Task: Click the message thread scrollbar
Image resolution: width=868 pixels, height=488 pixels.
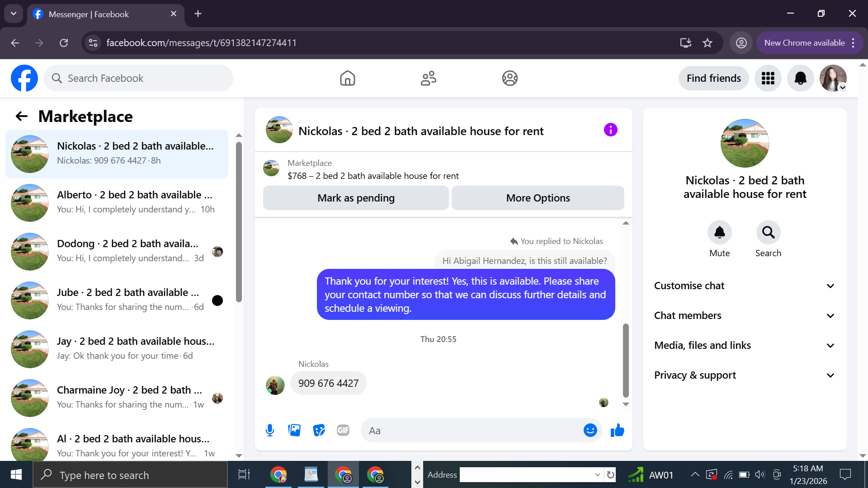Action: coord(626,360)
